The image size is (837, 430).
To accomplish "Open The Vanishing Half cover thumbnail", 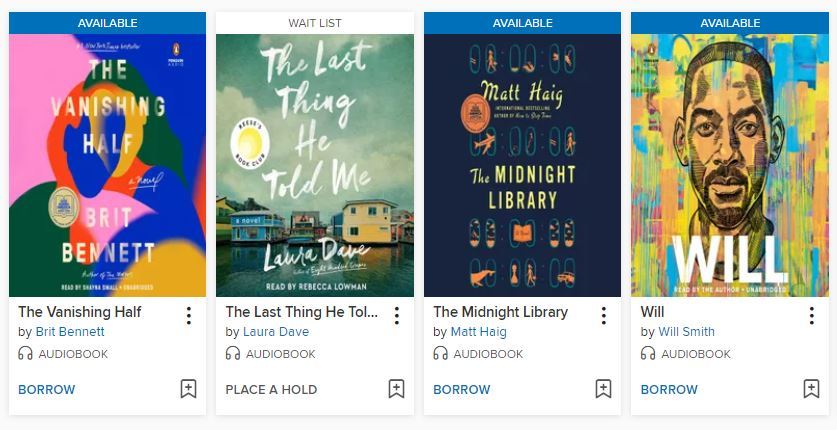I will 107,165.
